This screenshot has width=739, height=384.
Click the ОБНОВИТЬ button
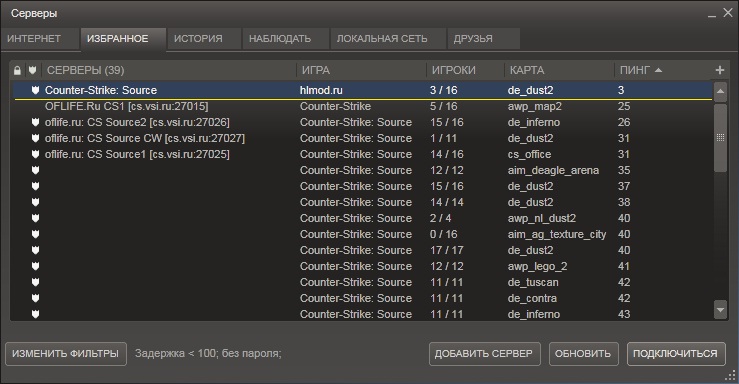click(x=583, y=353)
